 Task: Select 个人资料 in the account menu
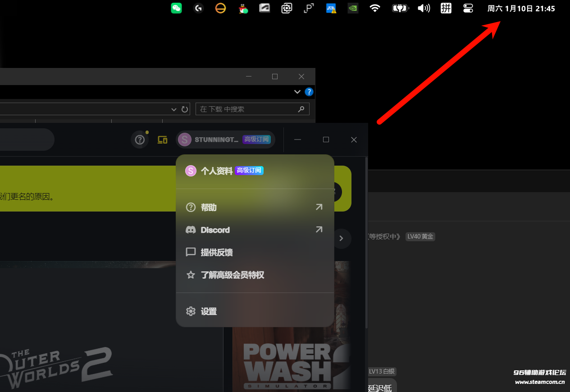tap(217, 171)
